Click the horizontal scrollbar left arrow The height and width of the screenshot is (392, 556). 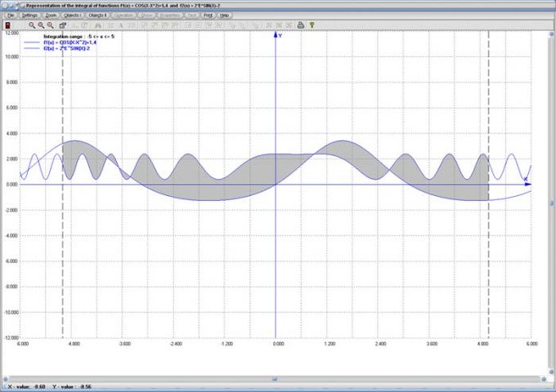[6, 379]
